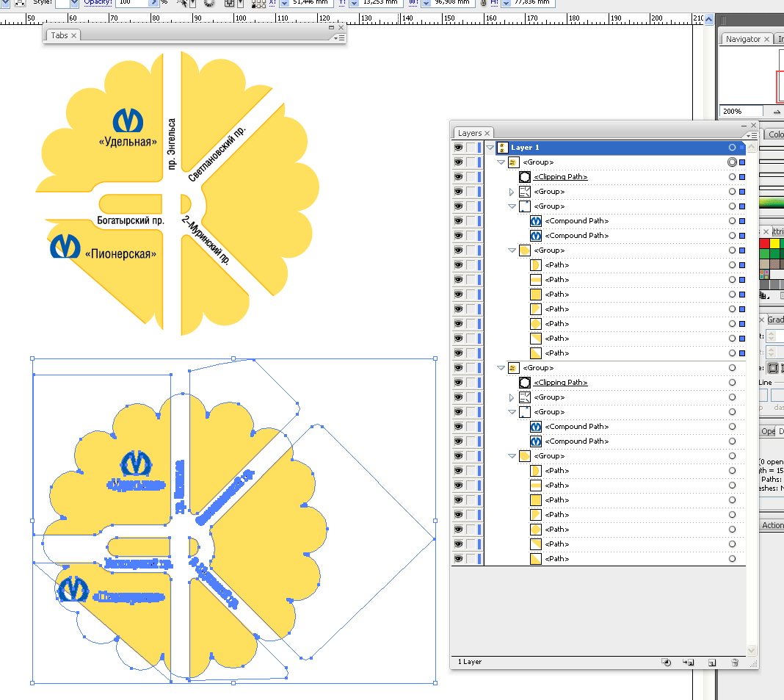
Task: Close the Layers tab using its x icon
Action: coord(487,133)
